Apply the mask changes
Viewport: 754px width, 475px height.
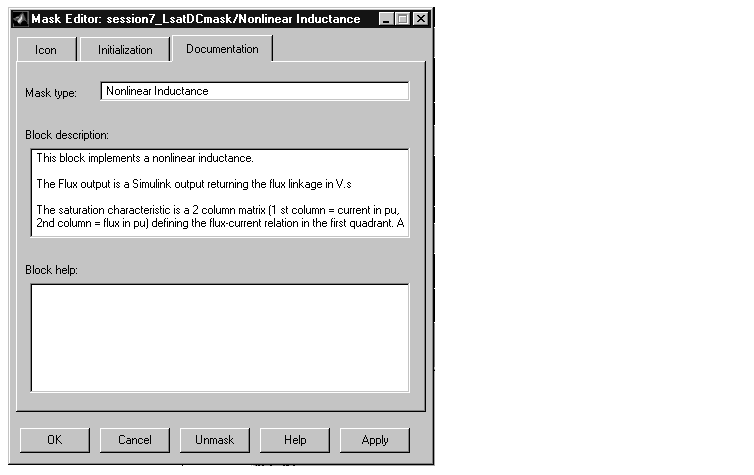pyautogui.click(x=375, y=440)
